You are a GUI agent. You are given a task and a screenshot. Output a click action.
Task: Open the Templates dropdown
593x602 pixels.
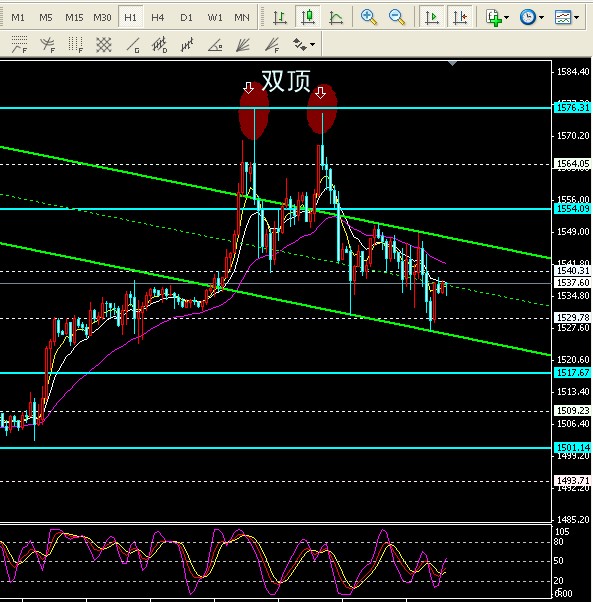567,17
